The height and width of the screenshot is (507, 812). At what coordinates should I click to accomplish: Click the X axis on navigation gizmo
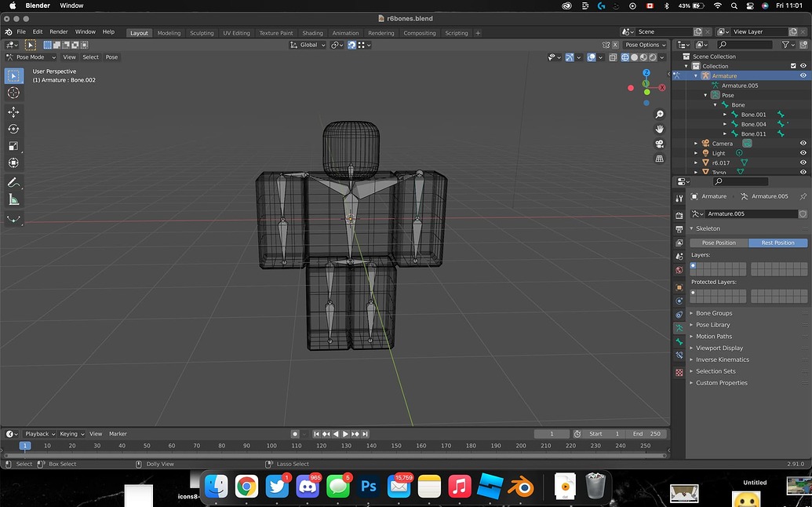pos(662,88)
